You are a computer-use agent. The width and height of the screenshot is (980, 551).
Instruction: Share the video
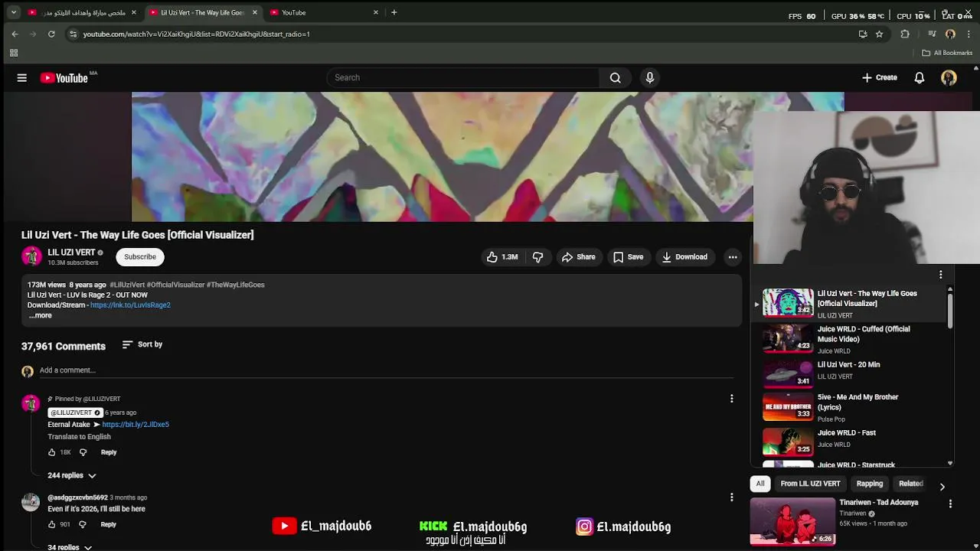pos(578,257)
